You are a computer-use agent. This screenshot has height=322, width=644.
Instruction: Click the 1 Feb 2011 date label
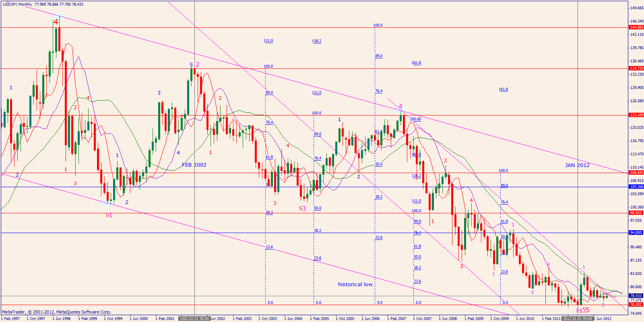pos(551,318)
